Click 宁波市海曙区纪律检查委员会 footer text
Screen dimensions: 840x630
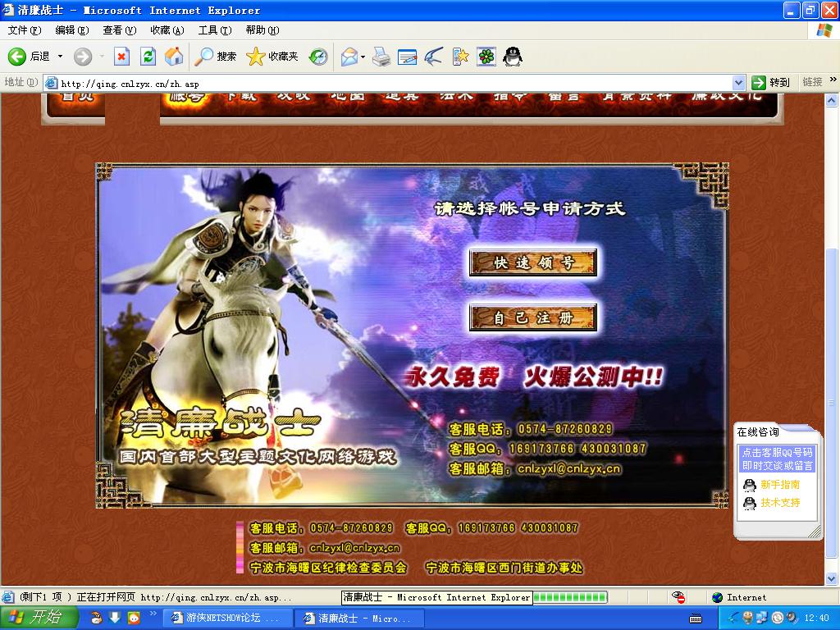(328, 568)
